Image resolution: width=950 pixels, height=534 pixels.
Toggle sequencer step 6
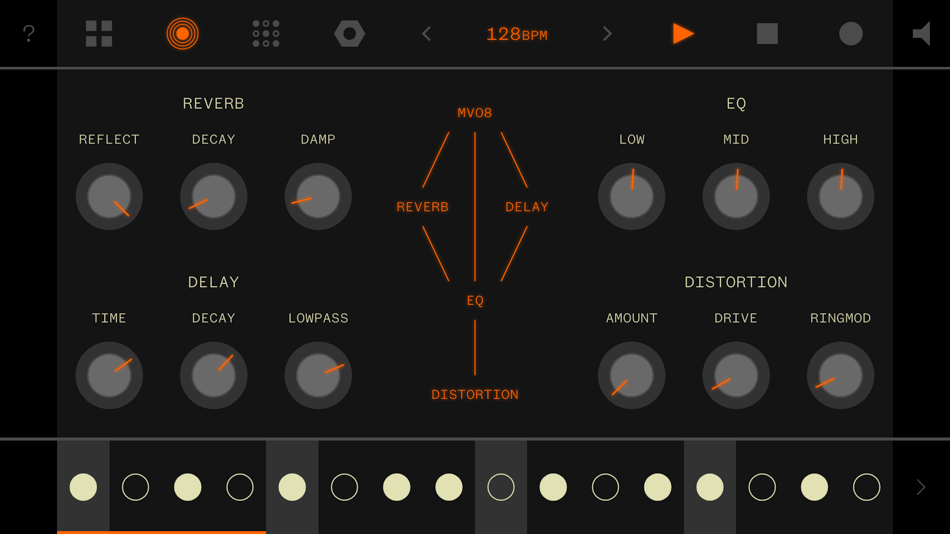(x=344, y=487)
